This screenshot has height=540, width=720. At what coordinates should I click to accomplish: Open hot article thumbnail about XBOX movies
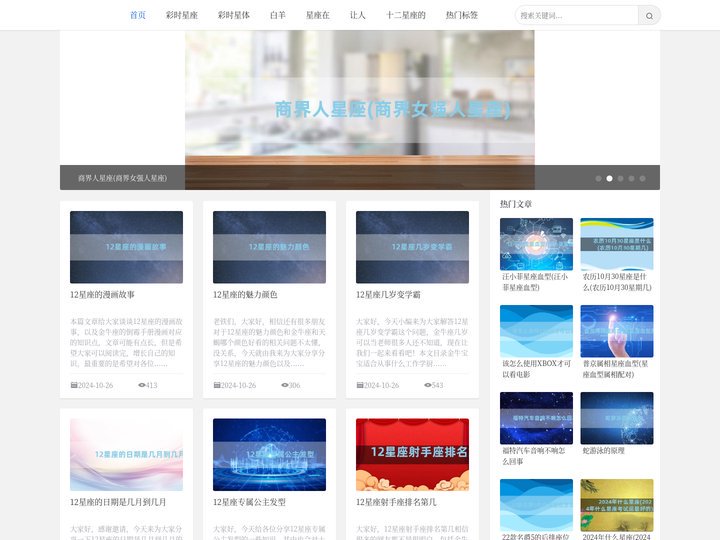click(536, 331)
